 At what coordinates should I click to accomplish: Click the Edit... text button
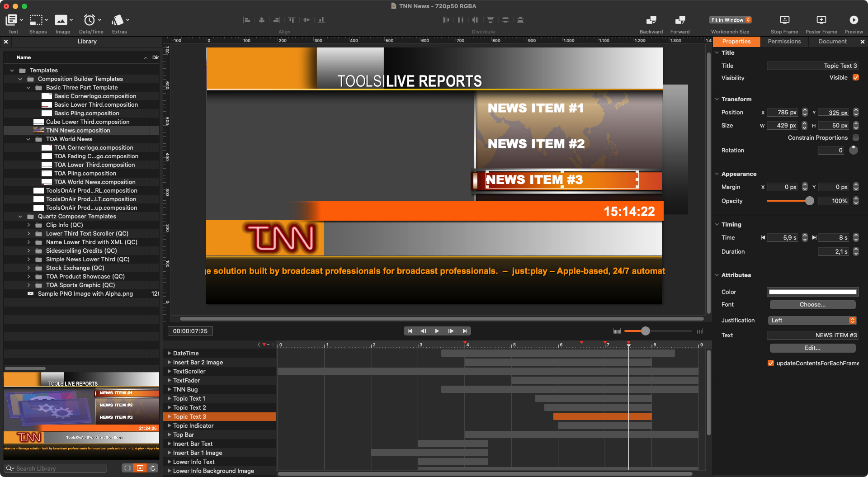[812, 348]
